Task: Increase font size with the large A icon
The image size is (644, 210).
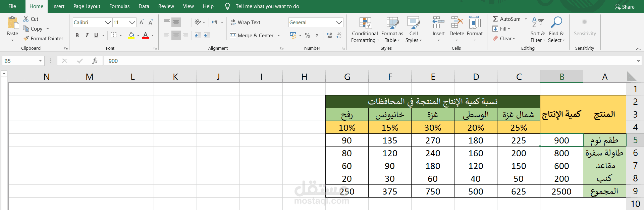Action: click(x=142, y=22)
